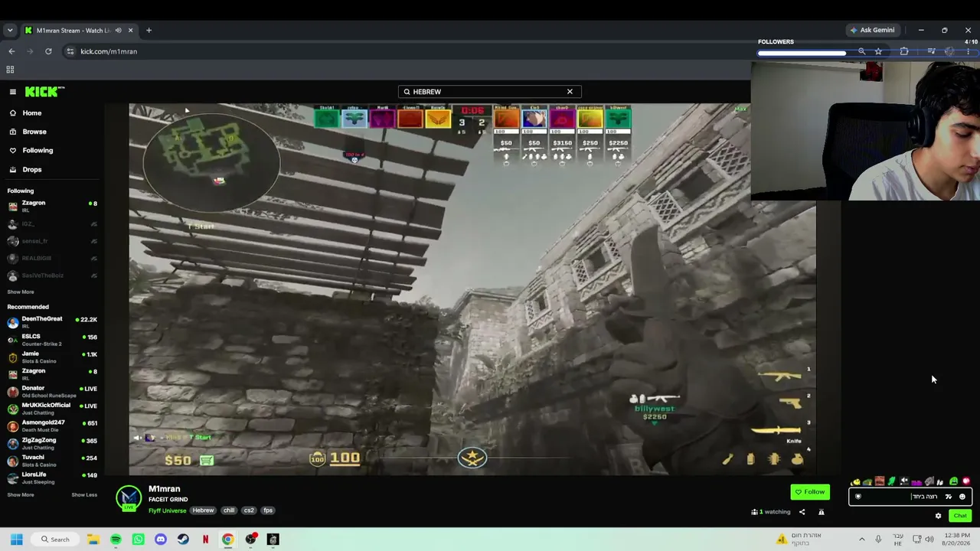
Task: Open the first Zzagron channel under Following
Action: coord(52,206)
